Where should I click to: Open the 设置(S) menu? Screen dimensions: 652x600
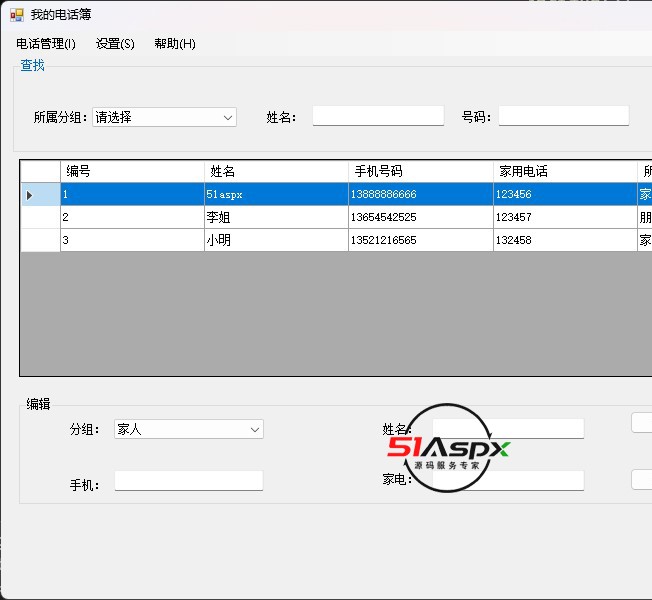click(115, 44)
